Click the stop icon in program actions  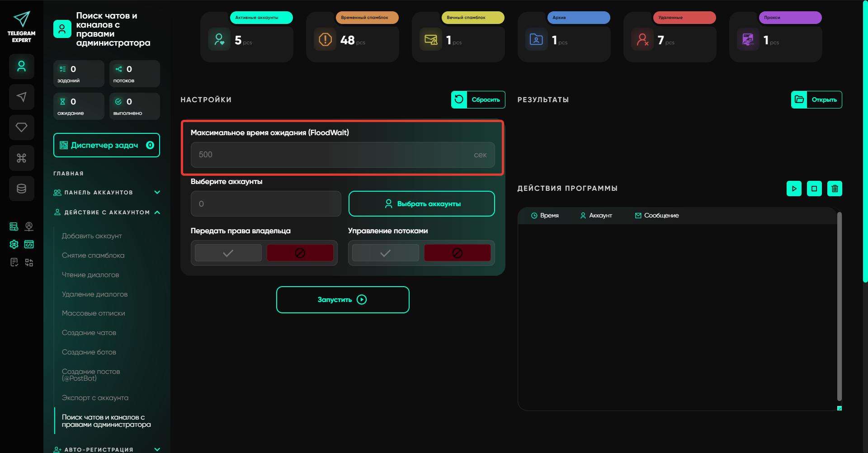pyautogui.click(x=814, y=189)
